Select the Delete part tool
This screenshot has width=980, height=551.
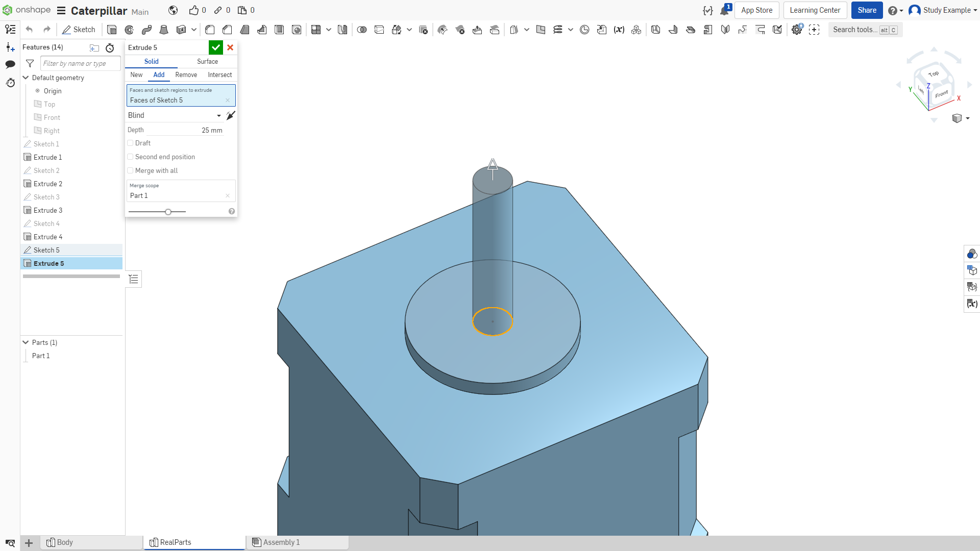click(x=423, y=30)
